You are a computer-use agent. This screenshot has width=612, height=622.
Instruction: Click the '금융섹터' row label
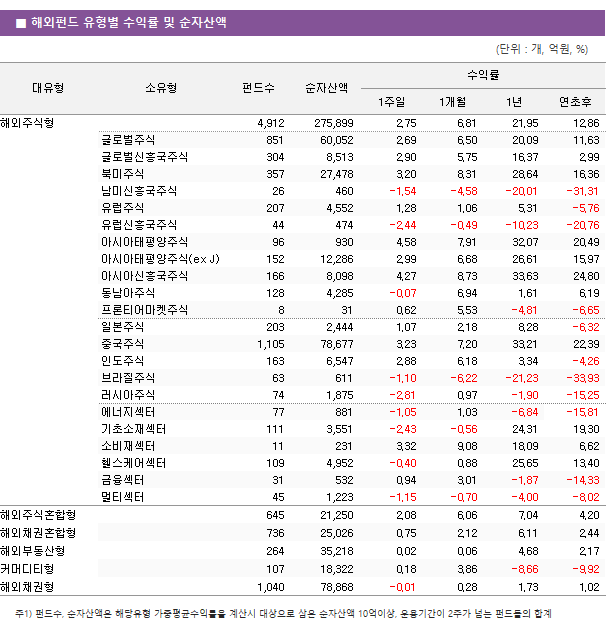point(122,480)
